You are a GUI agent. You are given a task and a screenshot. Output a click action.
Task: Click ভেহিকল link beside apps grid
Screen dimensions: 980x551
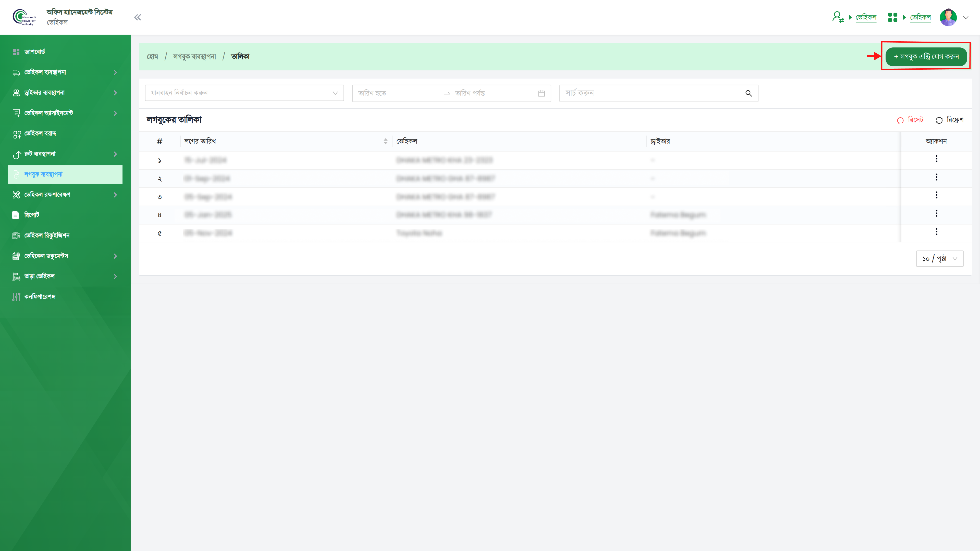(x=920, y=18)
